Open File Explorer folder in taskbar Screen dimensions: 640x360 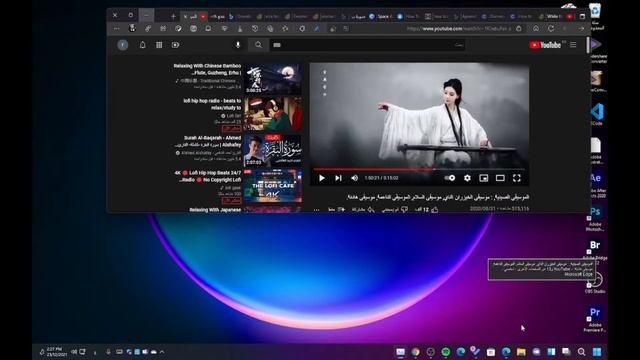521,352
